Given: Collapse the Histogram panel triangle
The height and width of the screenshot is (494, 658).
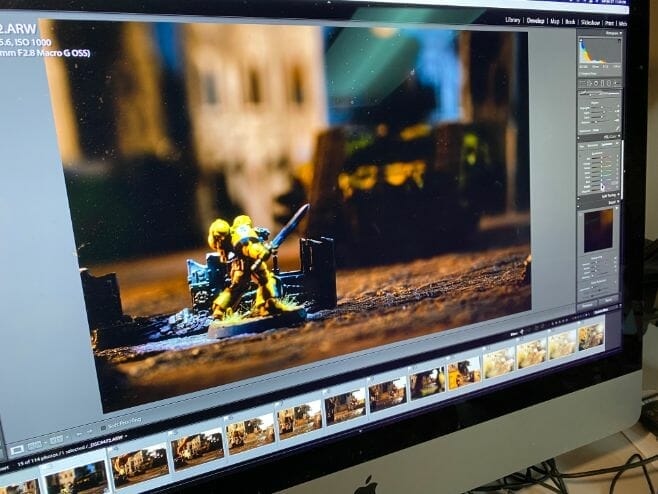Looking at the screenshot, I should (x=621, y=33).
